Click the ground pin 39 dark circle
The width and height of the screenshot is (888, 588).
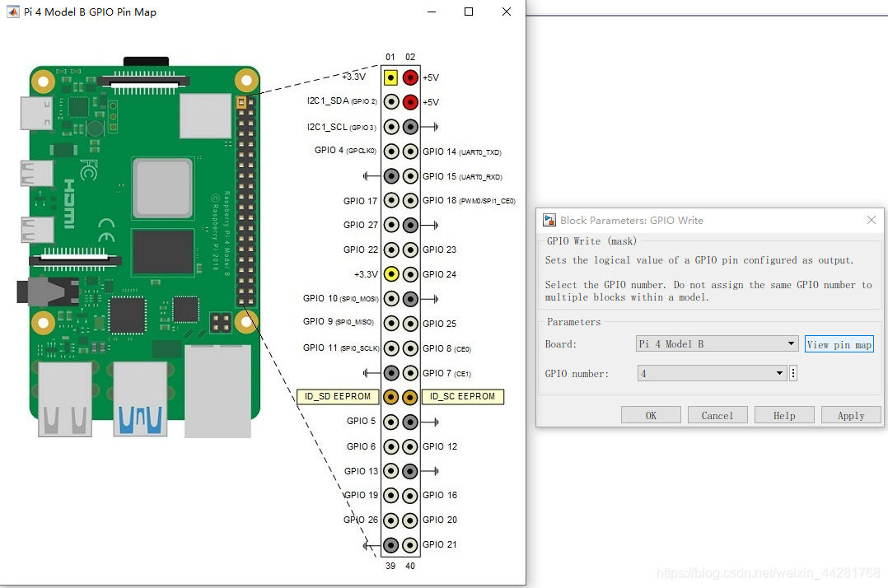[390, 545]
